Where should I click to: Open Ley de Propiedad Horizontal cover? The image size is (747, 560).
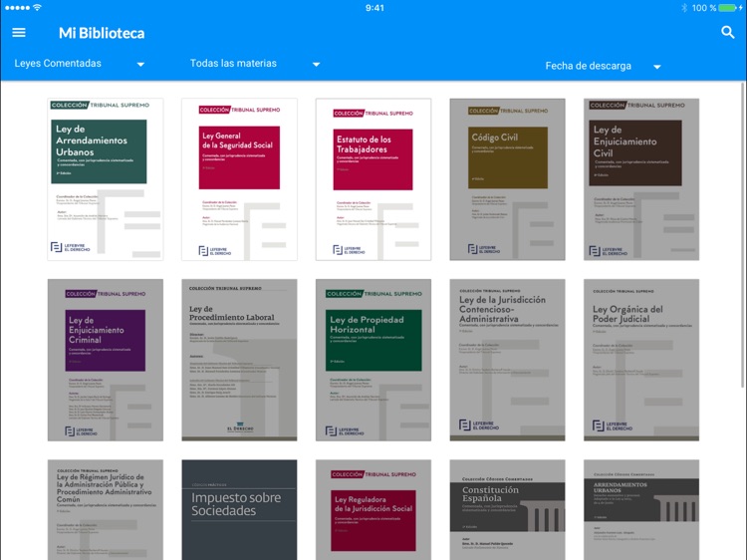pos(373,360)
